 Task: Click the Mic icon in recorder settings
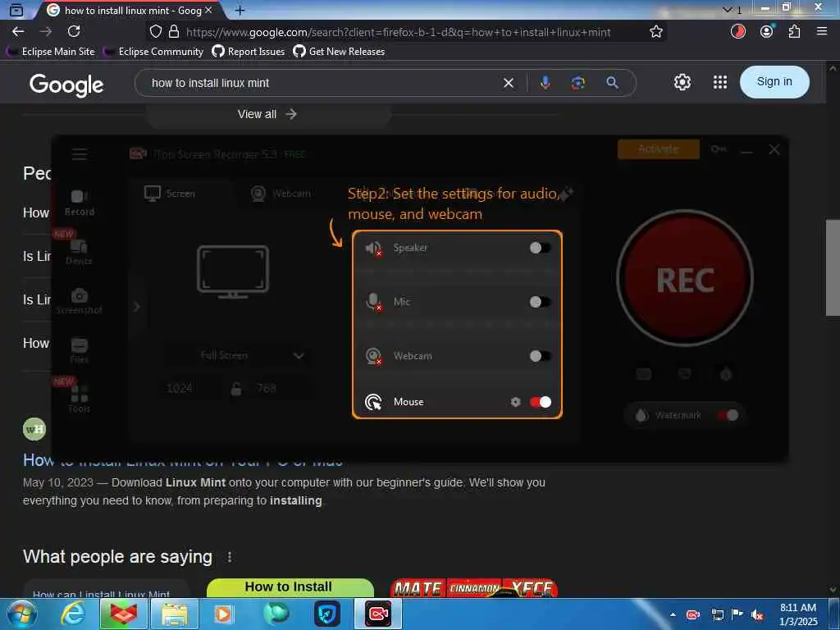point(373,302)
